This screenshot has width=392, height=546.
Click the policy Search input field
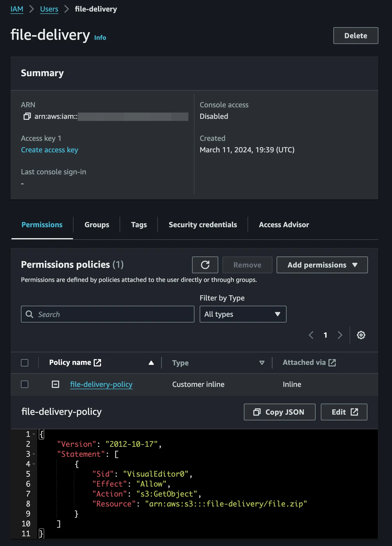[x=108, y=314]
